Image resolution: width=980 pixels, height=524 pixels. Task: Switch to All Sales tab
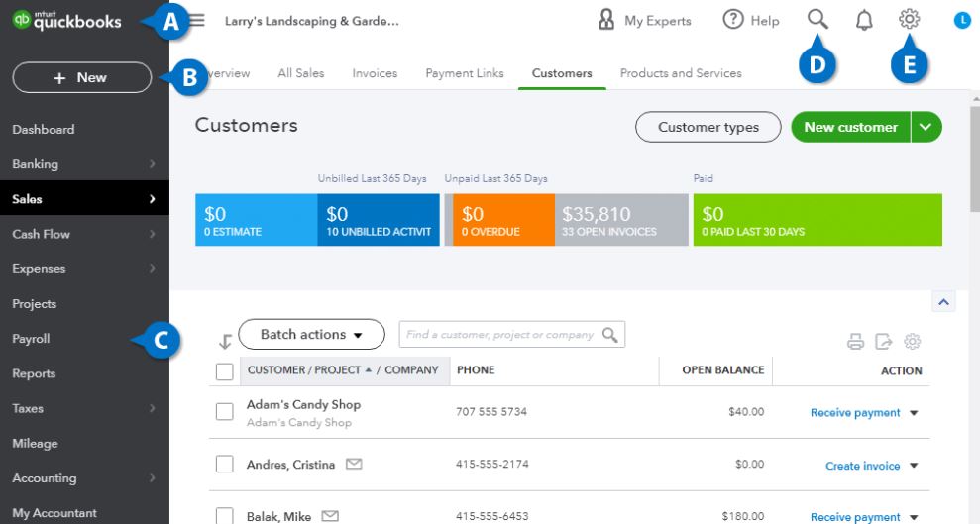click(300, 73)
